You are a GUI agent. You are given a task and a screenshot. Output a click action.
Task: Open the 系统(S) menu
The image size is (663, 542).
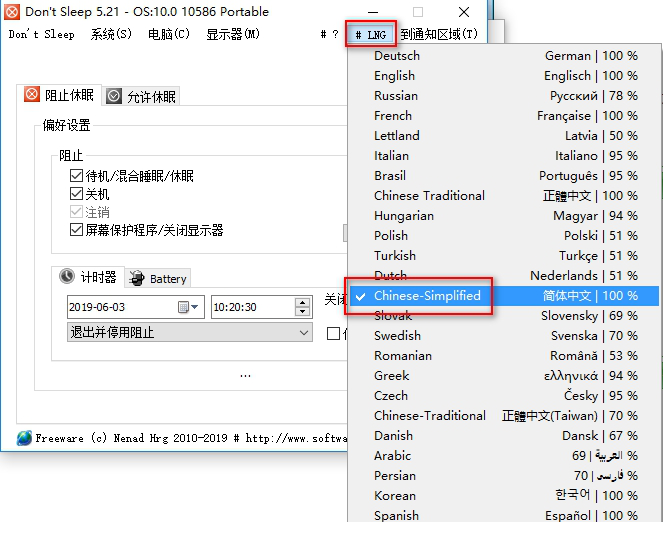point(111,34)
